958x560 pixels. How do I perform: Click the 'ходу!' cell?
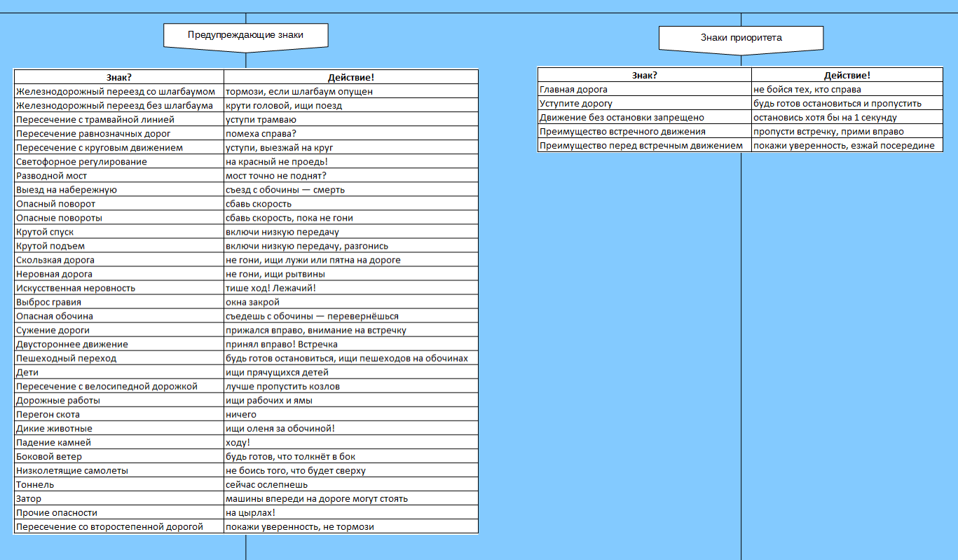coord(350,442)
